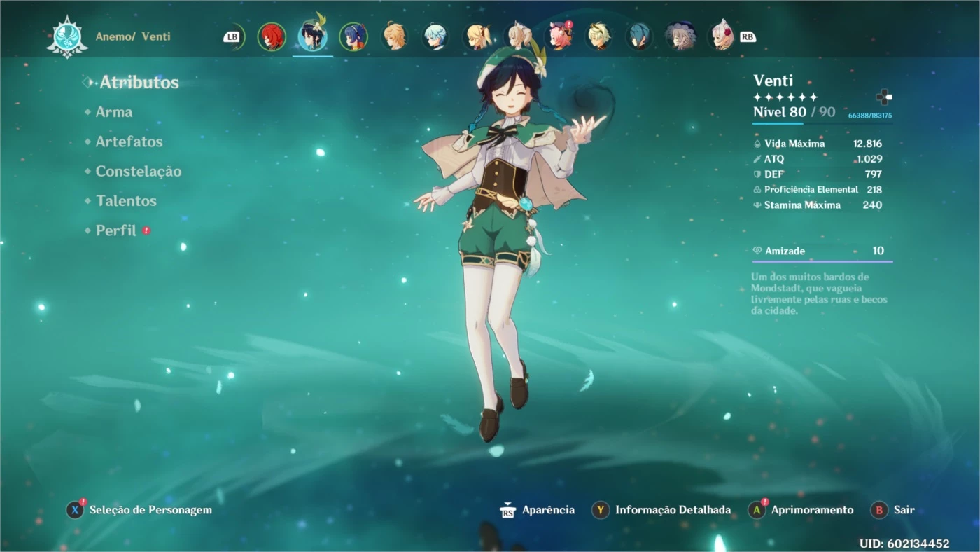
Task: Click the Vida Máxima stat row
Action: pos(818,144)
